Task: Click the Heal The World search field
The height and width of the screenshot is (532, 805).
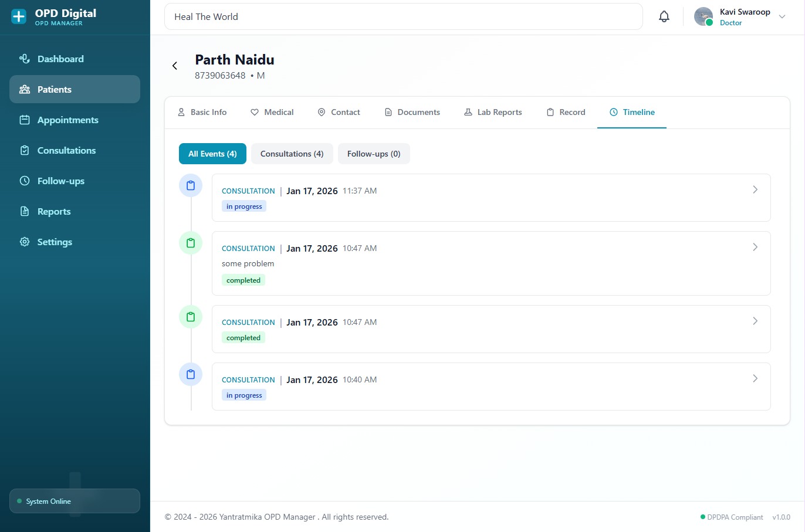Action: click(403, 16)
